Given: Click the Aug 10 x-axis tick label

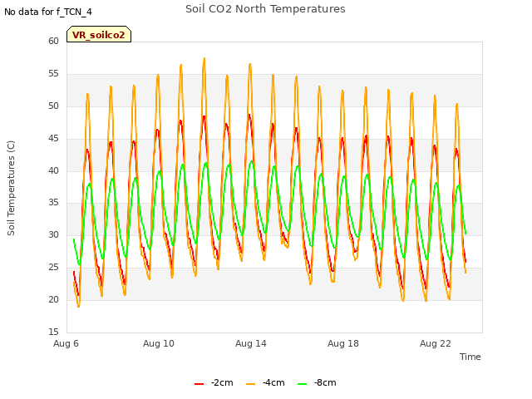Looking at the screenshot, I should click(x=159, y=343).
